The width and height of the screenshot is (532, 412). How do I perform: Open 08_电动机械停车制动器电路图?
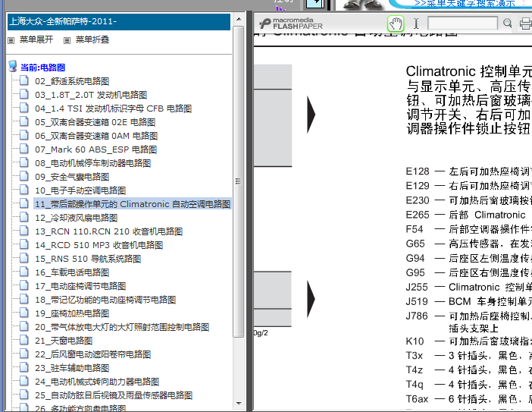coord(93,163)
